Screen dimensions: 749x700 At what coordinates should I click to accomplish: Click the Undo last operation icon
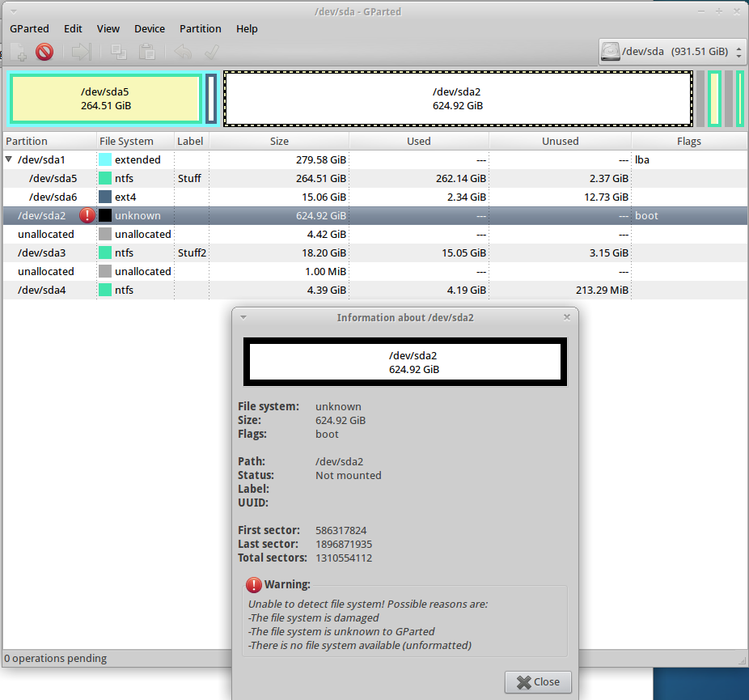(x=183, y=52)
